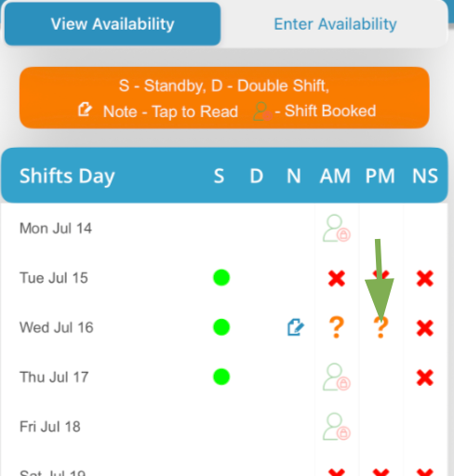Tap the shift booked icon on Fri Jul 18

click(337, 427)
